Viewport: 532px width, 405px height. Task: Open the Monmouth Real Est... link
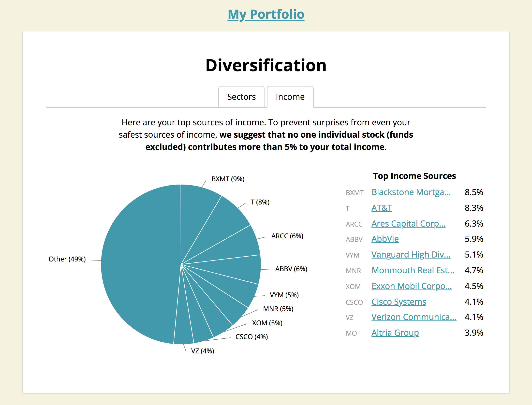click(x=413, y=270)
